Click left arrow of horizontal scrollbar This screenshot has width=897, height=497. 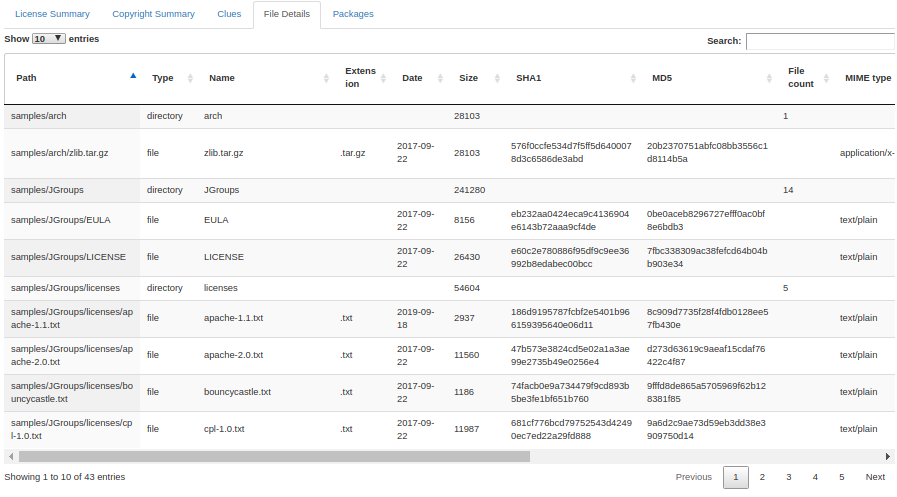11,456
